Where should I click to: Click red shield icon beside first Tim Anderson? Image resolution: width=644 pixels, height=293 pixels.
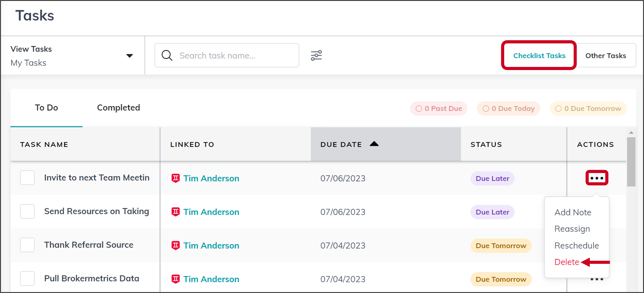pos(175,178)
